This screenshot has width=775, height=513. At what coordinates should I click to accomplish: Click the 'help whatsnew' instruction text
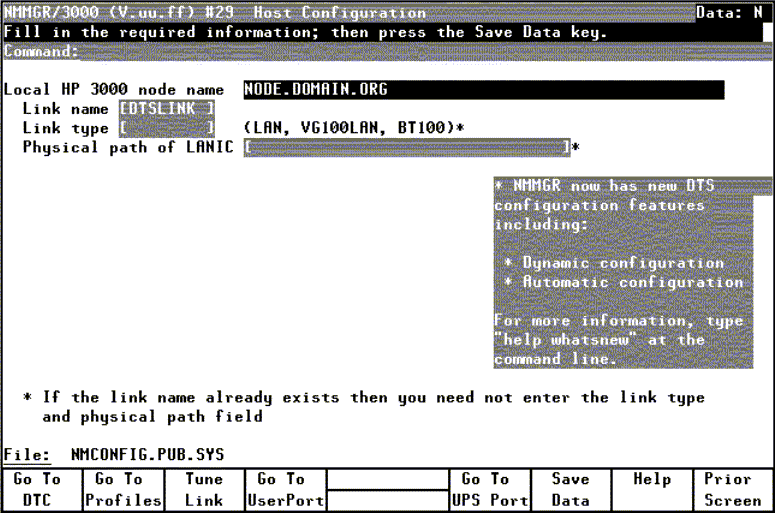coord(565,340)
